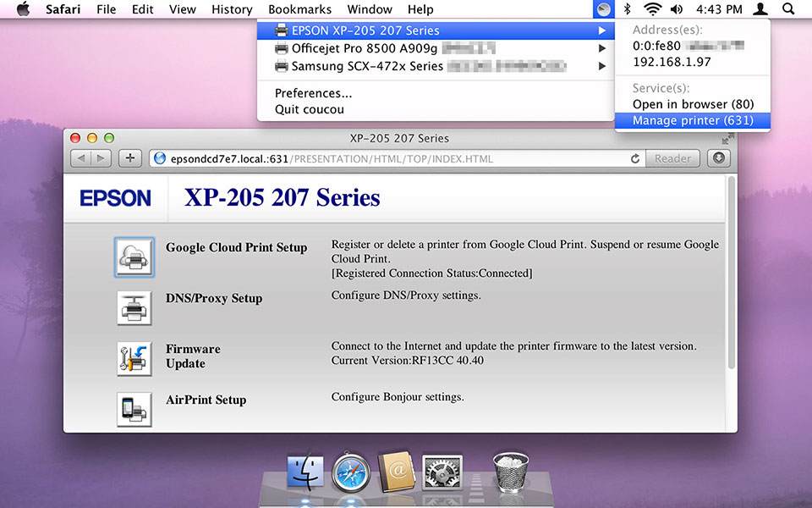This screenshot has height=508, width=812.
Task: Enter full screen with the window arrows
Action: [x=727, y=138]
